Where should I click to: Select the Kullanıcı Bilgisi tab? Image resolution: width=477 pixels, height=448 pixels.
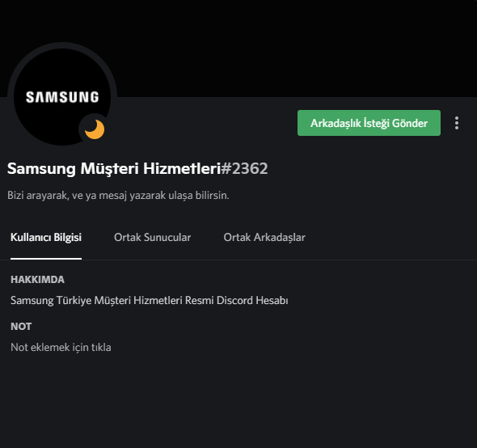pyautogui.click(x=46, y=237)
